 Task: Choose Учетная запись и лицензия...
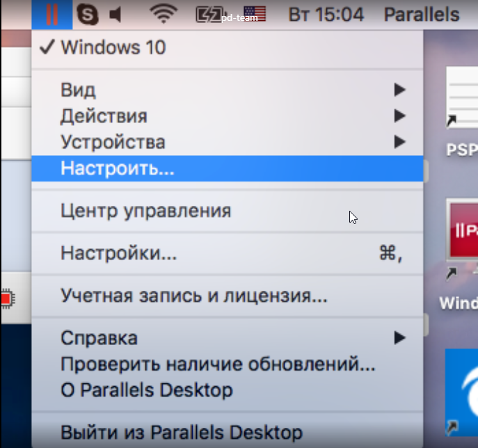193,296
